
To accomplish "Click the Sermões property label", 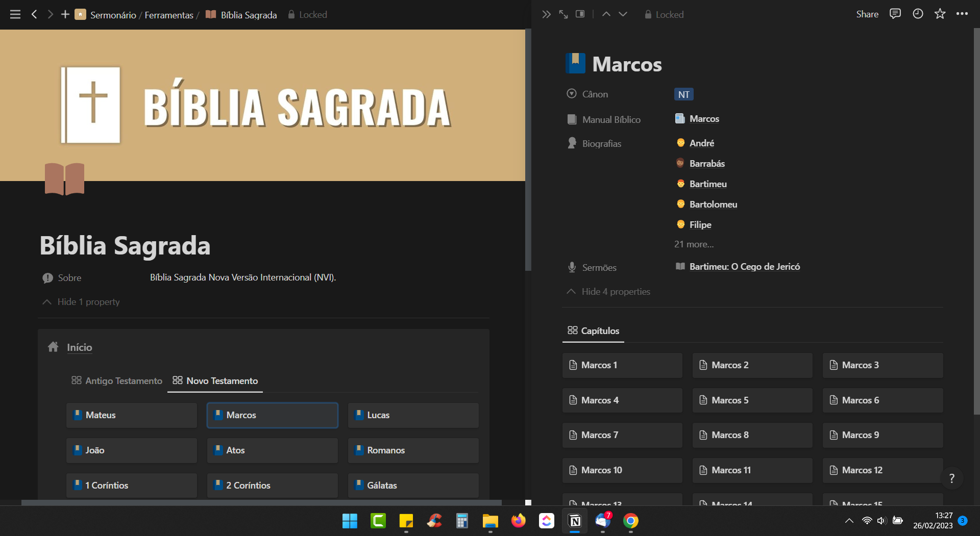I will (599, 268).
